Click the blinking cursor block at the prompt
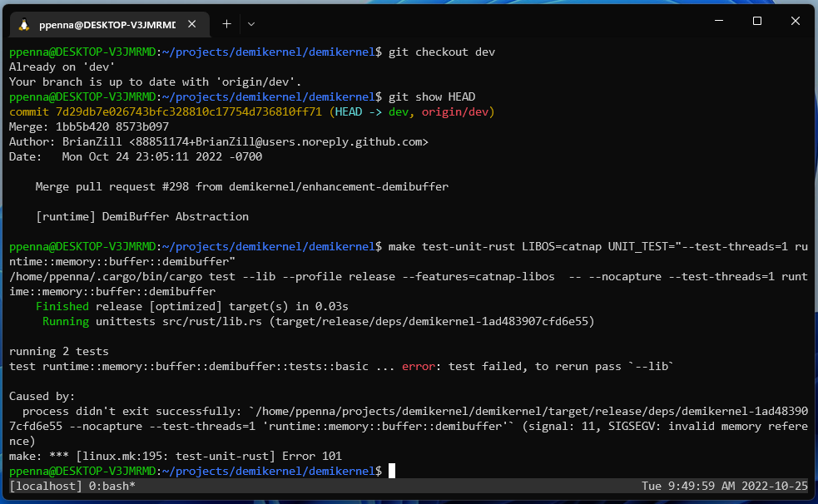This screenshot has height=504, width=818. pos(391,470)
